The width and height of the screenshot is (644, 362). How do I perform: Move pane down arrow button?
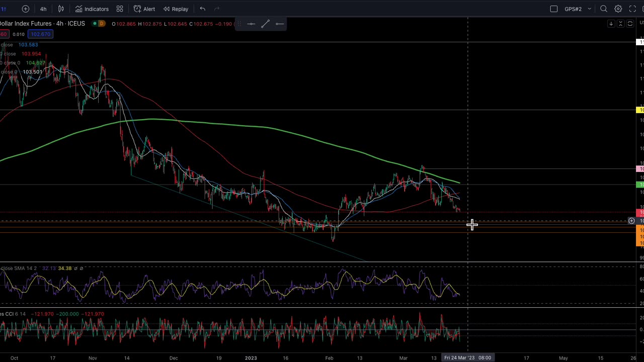coord(611,24)
